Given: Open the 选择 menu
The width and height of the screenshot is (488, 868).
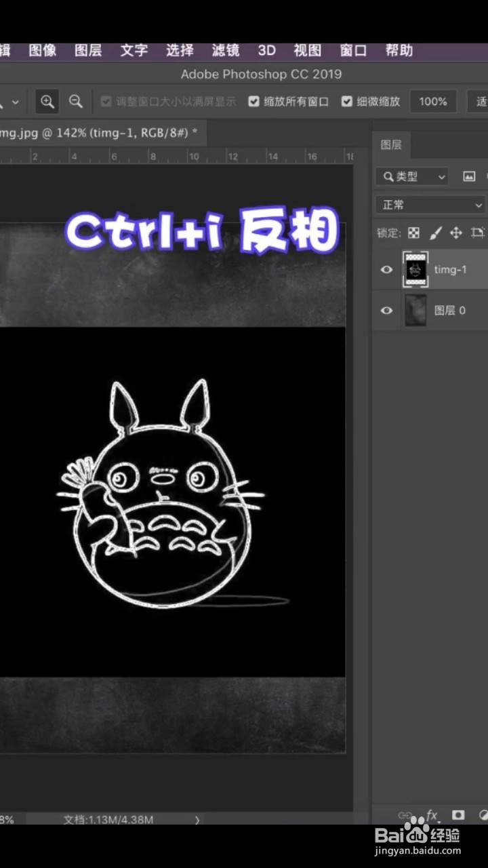Looking at the screenshot, I should pyautogui.click(x=180, y=50).
